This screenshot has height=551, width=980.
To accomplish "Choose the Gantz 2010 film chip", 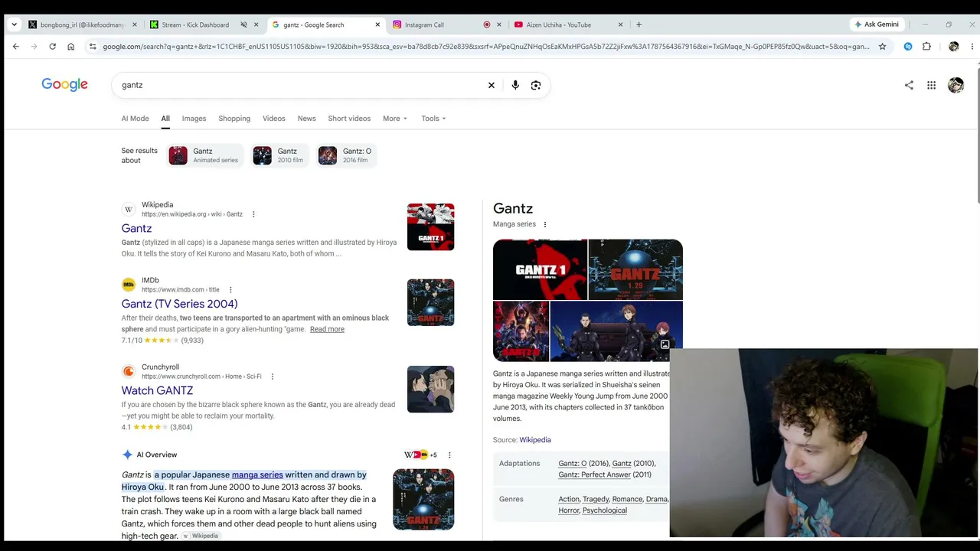I will coord(279,155).
